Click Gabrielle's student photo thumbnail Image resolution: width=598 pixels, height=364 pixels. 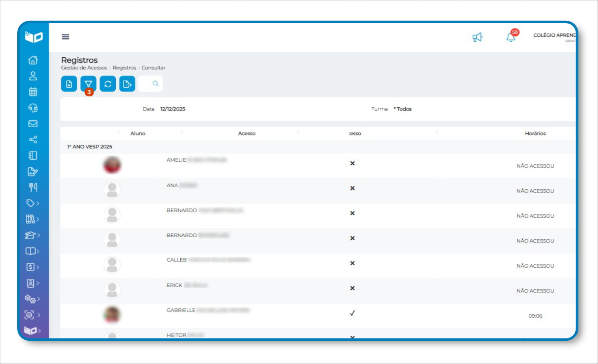point(112,314)
